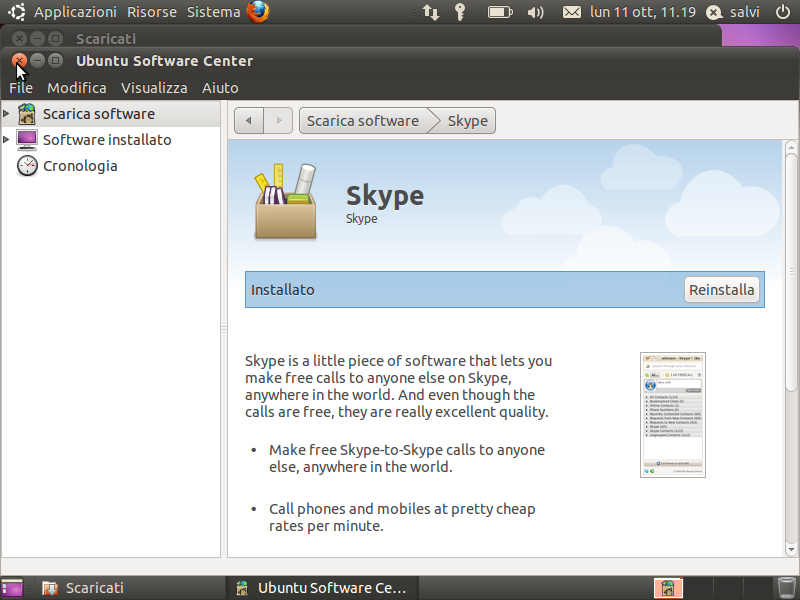The image size is (800, 600).
Task: Launch Firefox from the top panel
Action: tap(258, 11)
